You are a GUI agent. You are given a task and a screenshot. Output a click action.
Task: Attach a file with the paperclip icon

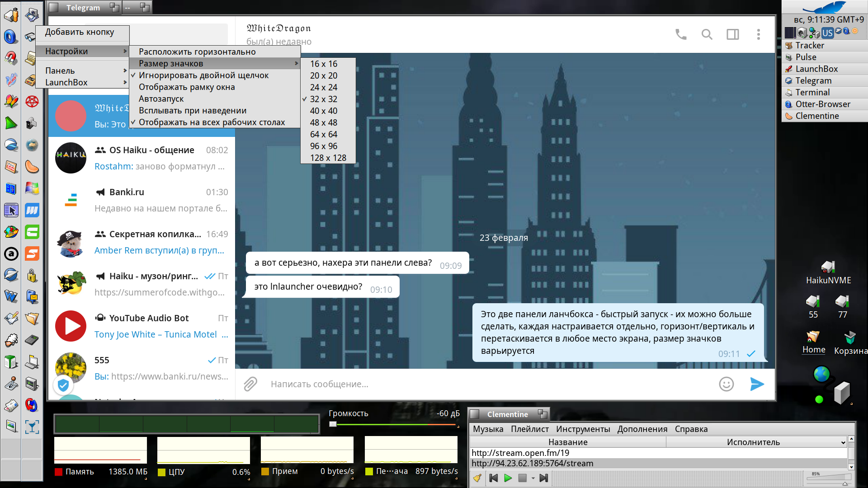(250, 384)
